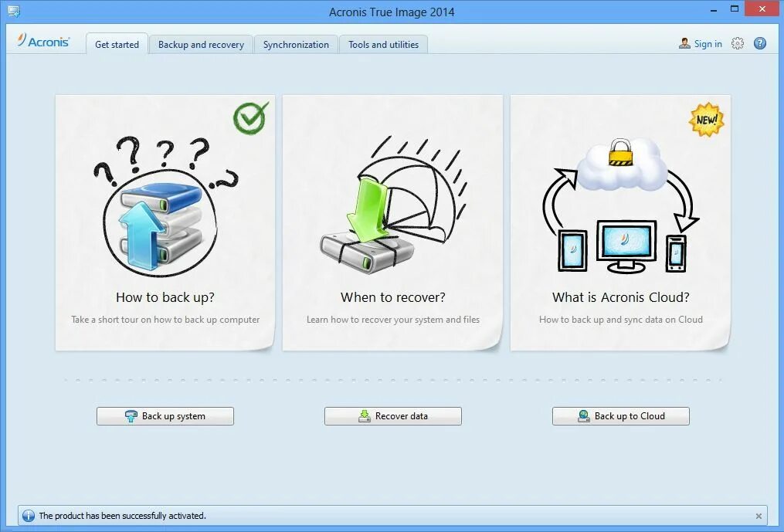
Task: Click the How to back up? heading
Action: click(165, 297)
